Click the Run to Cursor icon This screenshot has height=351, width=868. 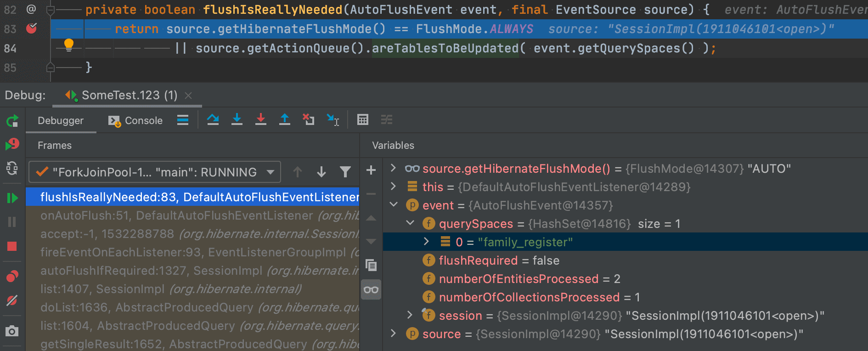pyautogui.click(x=333, y=120)
